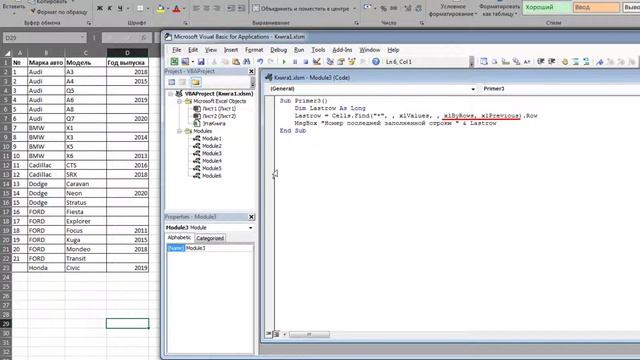The height and width of the screenshot is (360, 640).
Task: Click the fill color bucket in Excel ribbon
Action: tap(160, 8)
